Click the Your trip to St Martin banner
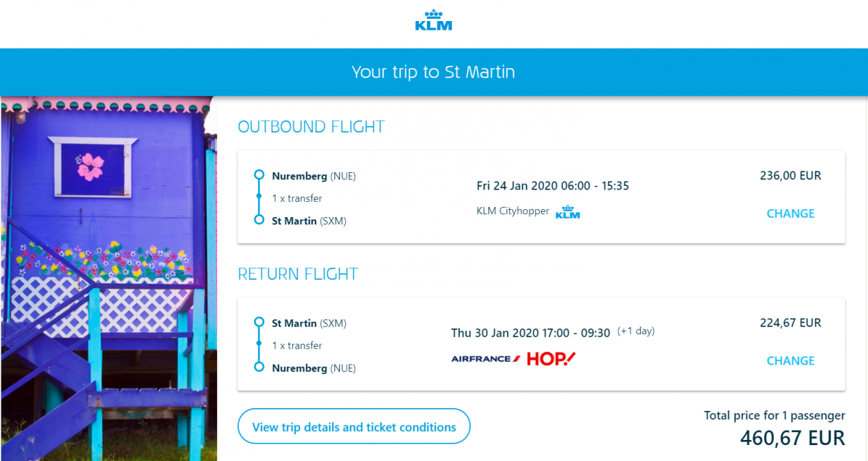Screen dimensions: 868x461 pyautogui.click(x=433, y=72)
